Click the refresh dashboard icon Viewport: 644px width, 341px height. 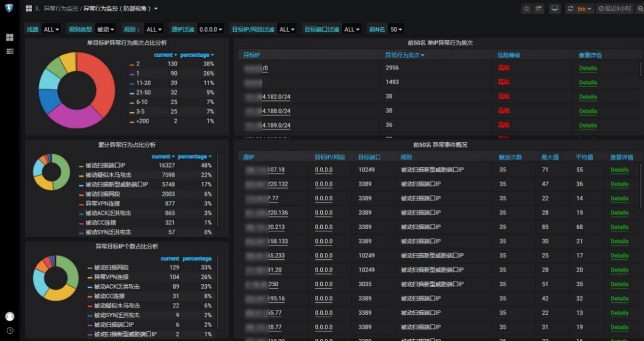pyautogui.click(x=570, y=9)
